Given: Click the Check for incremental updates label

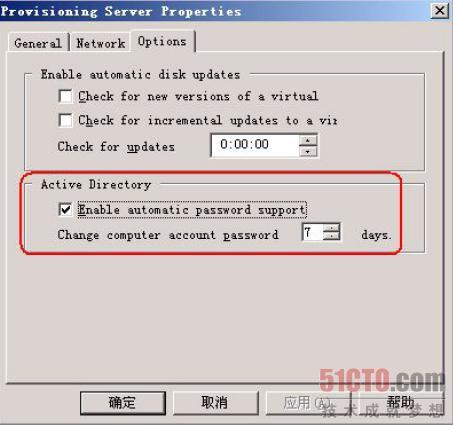Looking at the screenshot, I should click(x=207, y=120).
